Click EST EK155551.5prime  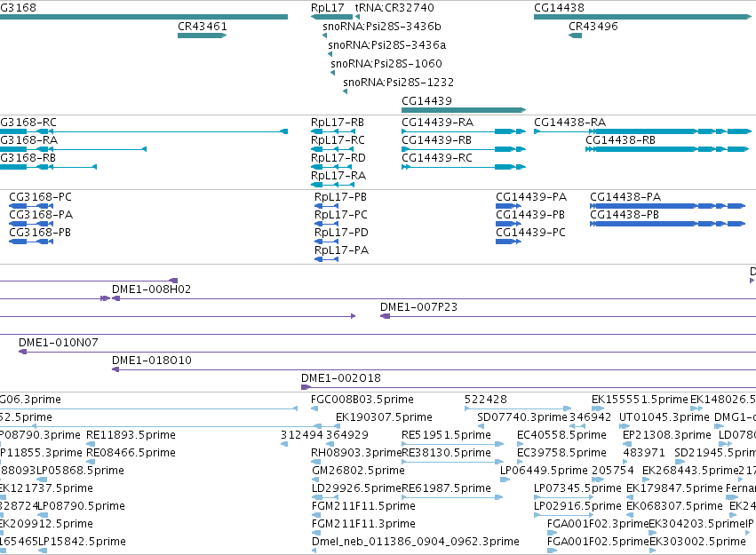pos(640,400)
